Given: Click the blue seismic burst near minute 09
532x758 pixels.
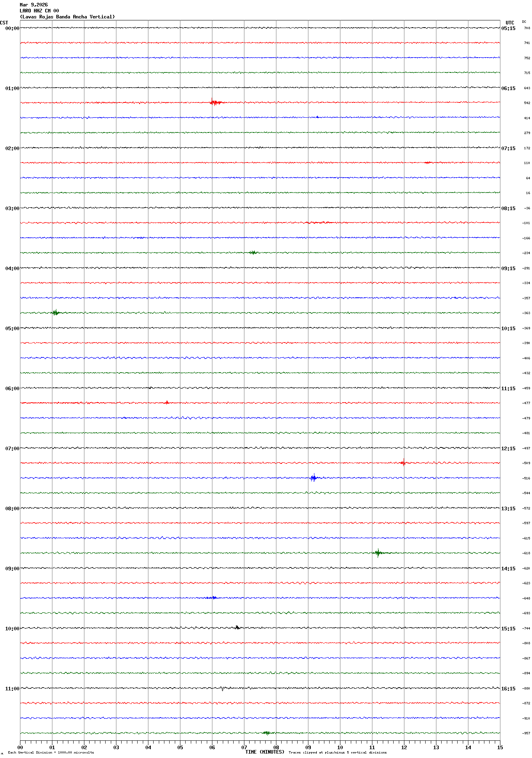Looking at the screenshot, I should coord(314,477).
